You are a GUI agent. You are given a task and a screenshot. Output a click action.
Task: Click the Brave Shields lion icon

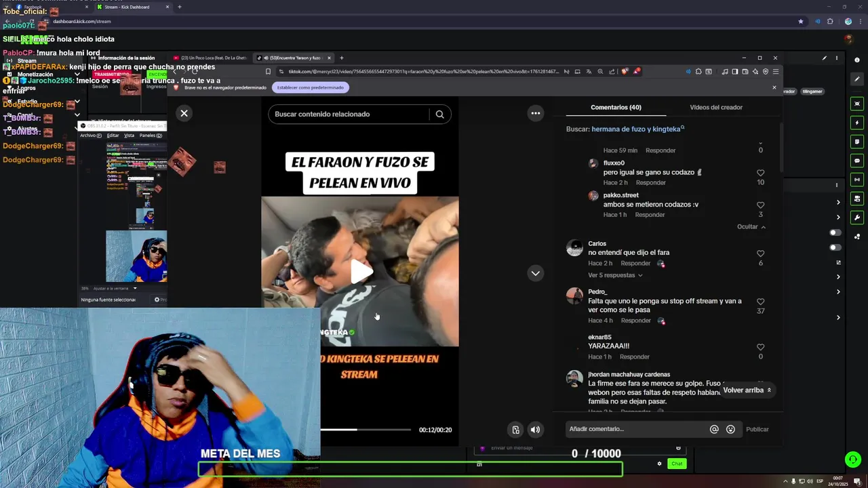625,71
